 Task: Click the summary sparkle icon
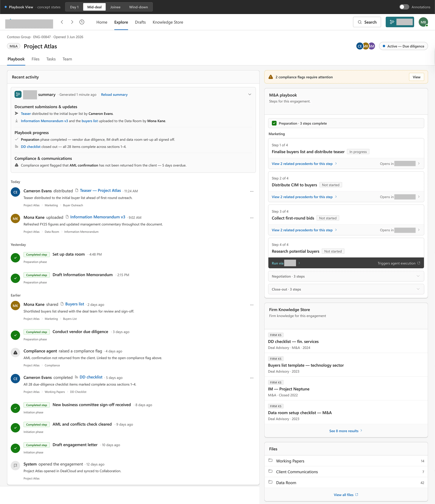pos(18,94)
